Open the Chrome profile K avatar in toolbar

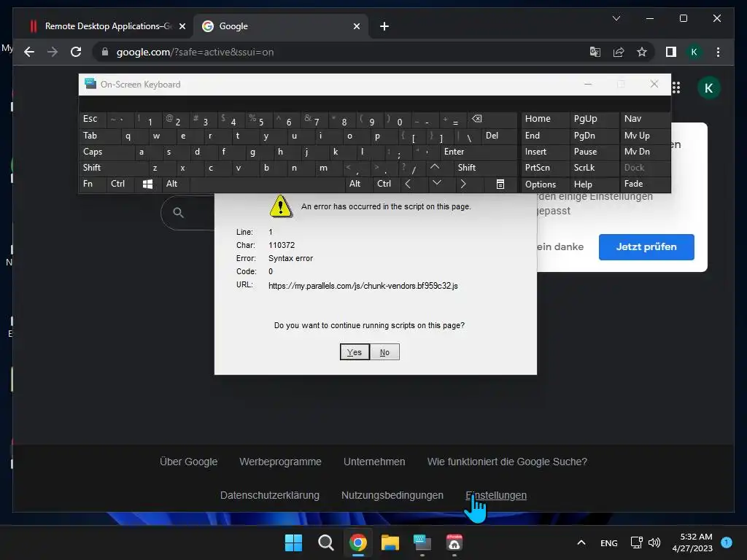click(694, 52)
